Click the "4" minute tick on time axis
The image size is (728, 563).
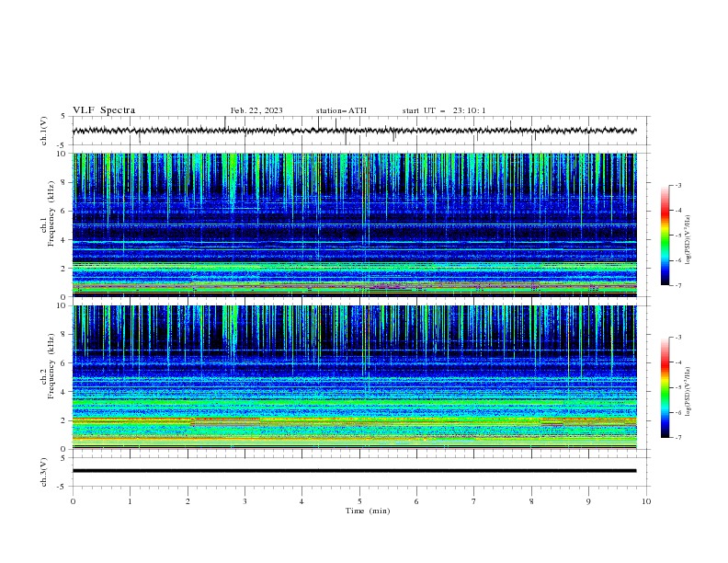(301, 501)
